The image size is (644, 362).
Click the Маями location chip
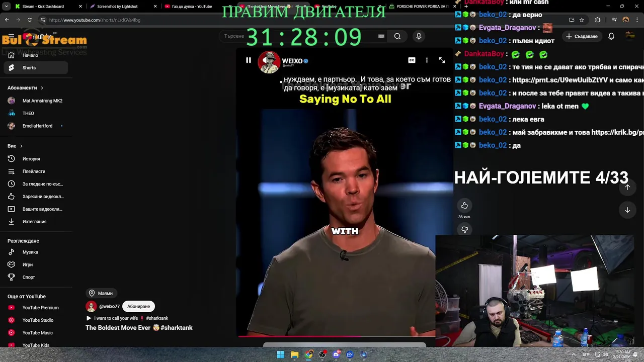[x=101, y=293]
